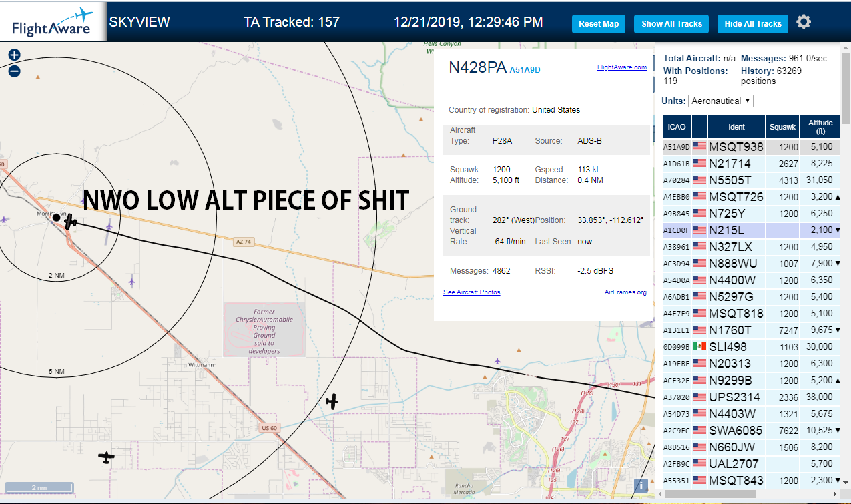Open the FlightAware.com link in aircraft panel

tap(621, 67)
